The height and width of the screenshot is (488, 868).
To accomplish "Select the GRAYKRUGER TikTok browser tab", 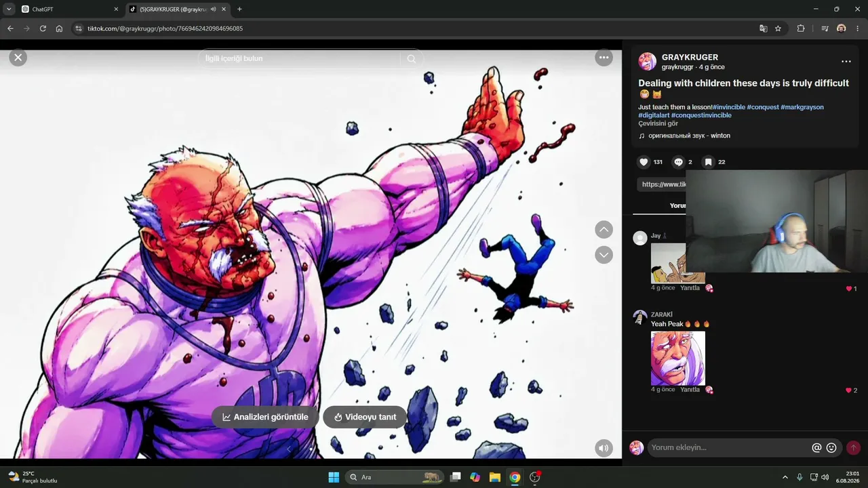I will [173, 9].
